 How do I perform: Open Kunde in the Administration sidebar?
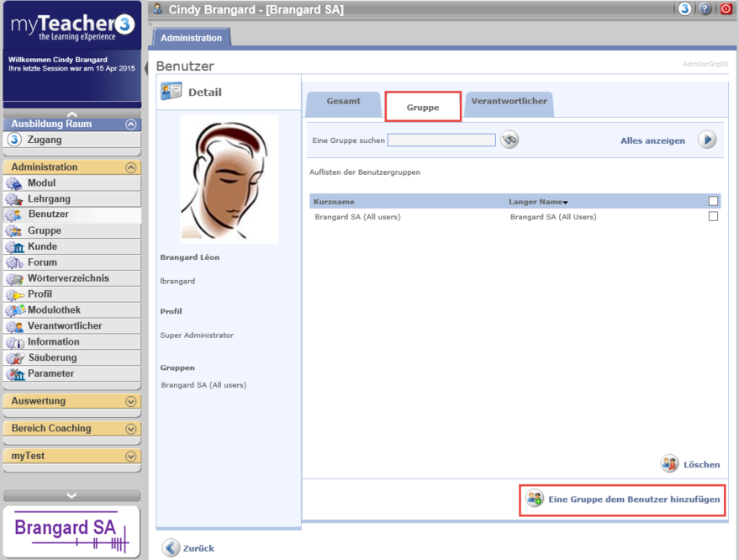click(42, 246)
